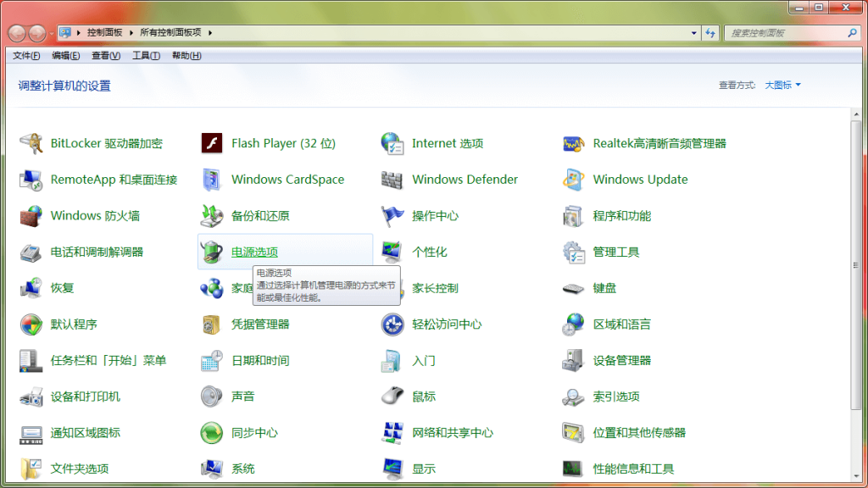Open the Windows CardSpace icon
This screenshot has width=868, height=488.
pos(211,180)
